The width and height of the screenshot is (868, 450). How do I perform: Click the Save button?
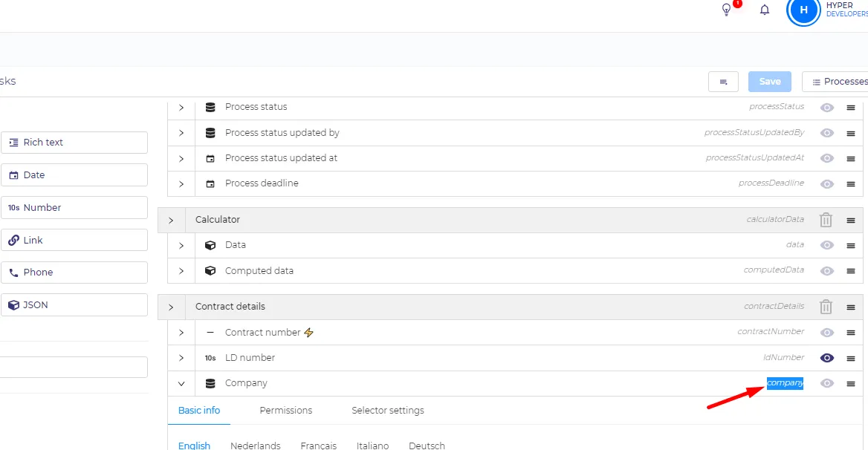click(x=769, y=81)
